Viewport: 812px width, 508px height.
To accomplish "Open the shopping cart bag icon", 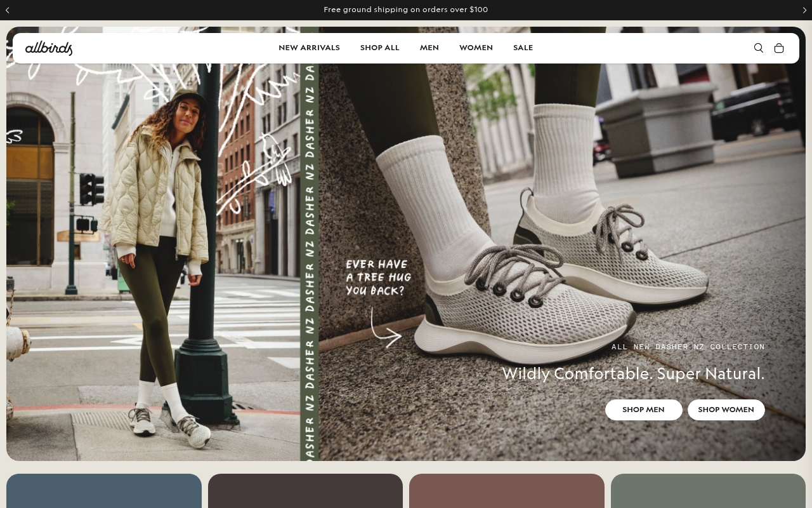I will coord(779,48).
